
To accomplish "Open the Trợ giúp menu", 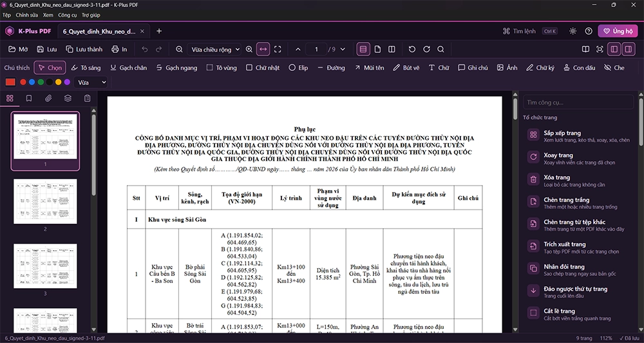I will [x=91, y=15].
